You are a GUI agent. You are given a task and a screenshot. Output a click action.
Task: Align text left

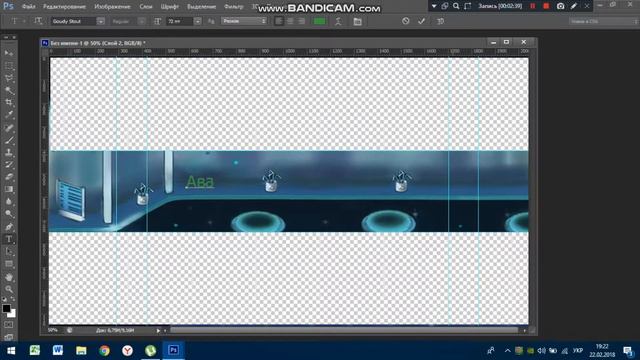(x=279, y=21)
